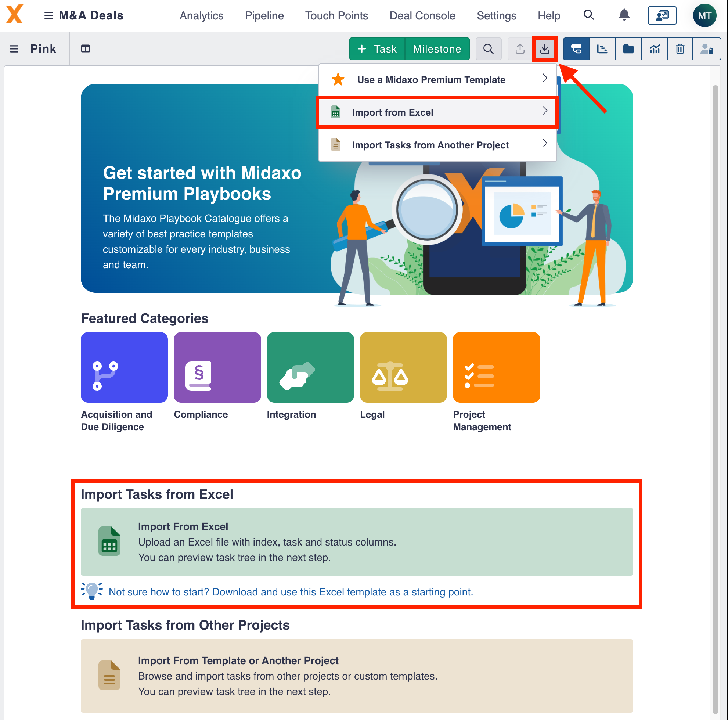728x720 pixels.
Task: Open the trash/recycle bin icon
Action: pos(680,48)
